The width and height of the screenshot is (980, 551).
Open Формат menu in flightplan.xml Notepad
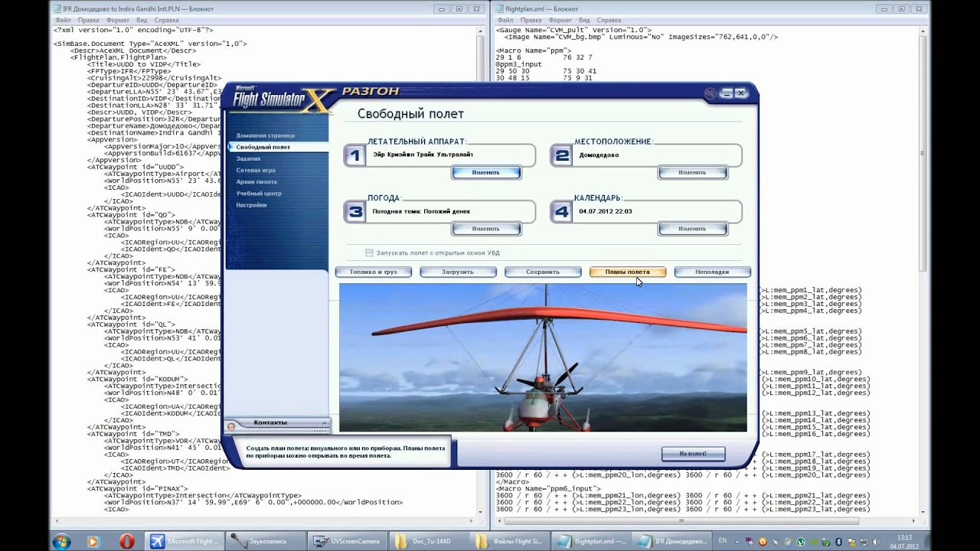[x=560, y=20]
